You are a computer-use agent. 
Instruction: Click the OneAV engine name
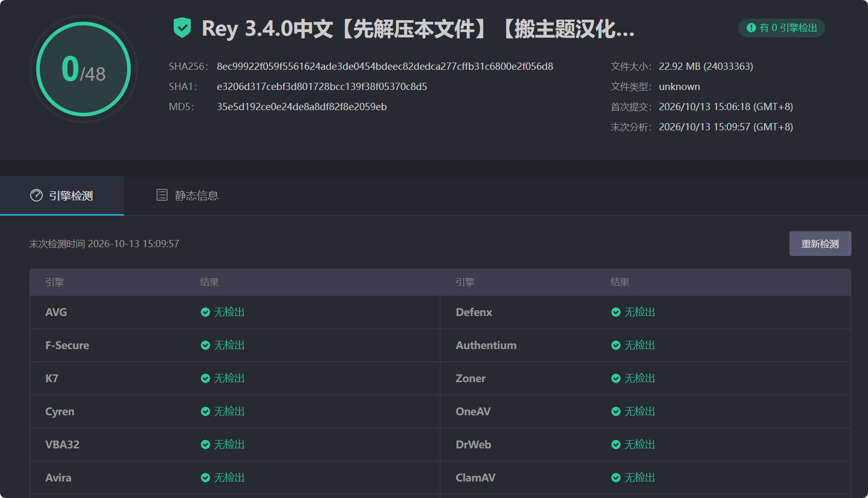(x=473, y=412)
